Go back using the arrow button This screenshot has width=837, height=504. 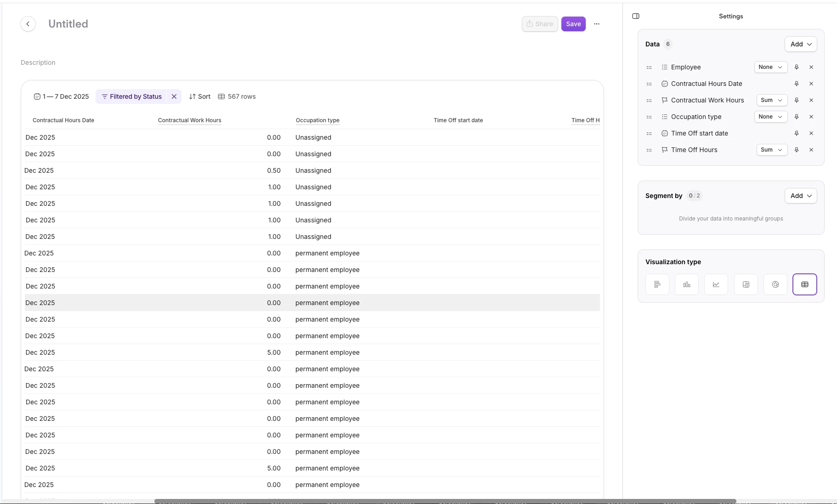click(28, 24)
